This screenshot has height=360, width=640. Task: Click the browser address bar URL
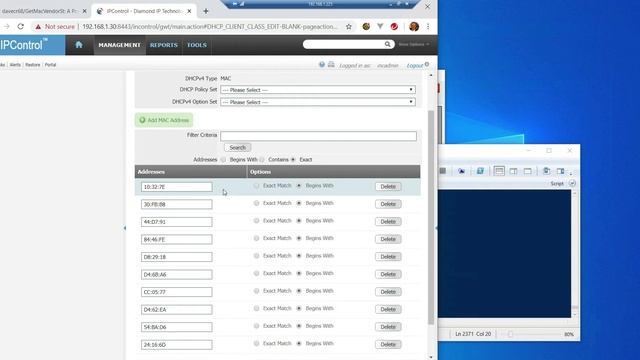210,27
